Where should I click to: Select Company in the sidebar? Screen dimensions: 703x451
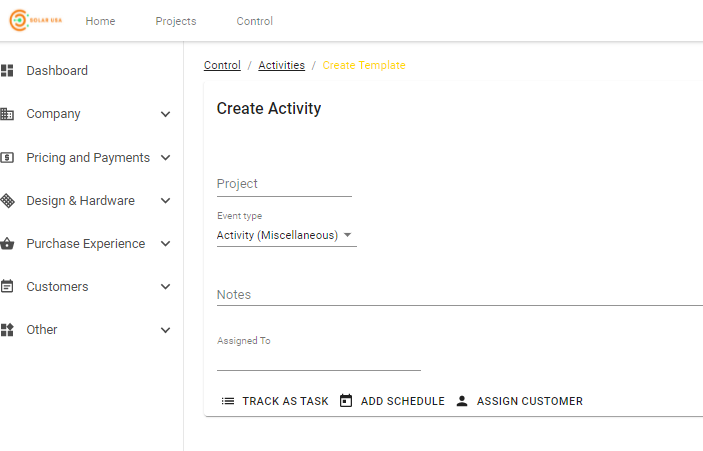pos(53,114)
